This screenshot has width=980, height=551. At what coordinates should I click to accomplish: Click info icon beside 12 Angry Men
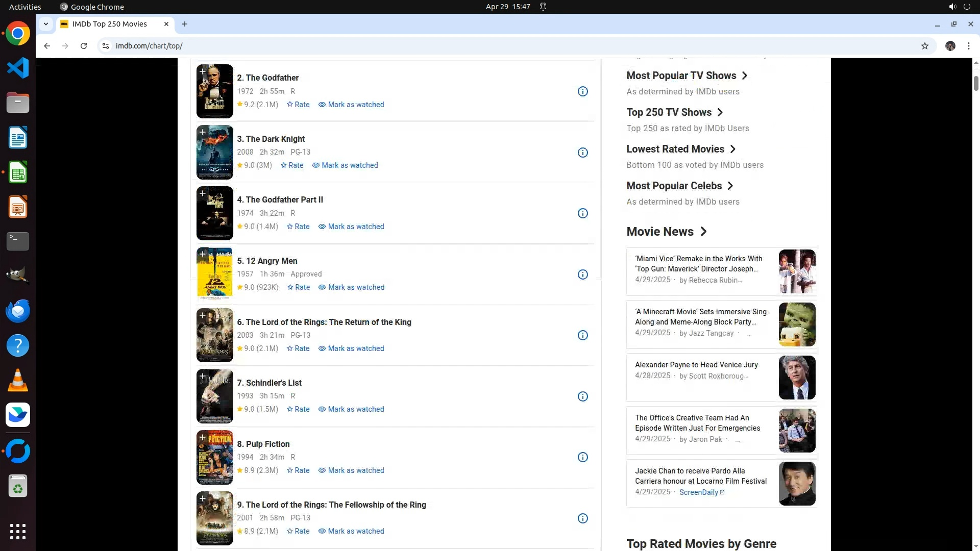click(x=582, y=274)
